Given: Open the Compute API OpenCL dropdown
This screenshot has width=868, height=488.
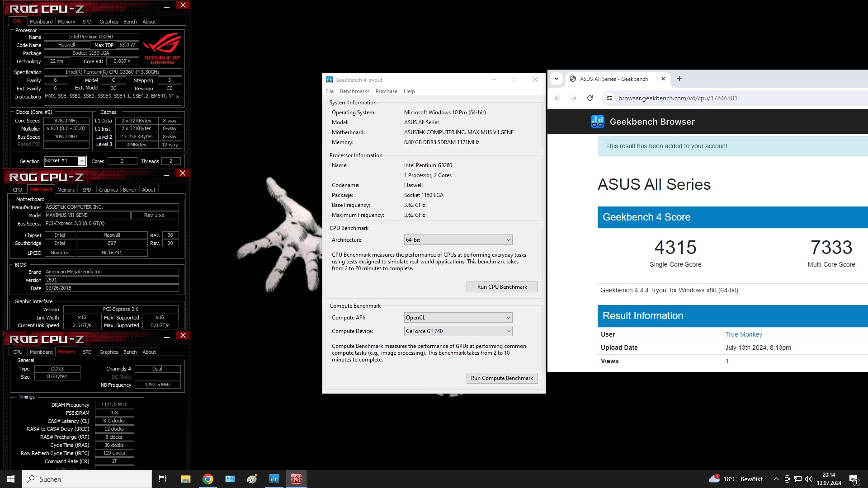Looking at the screenshot, I should pyautogui.click(x=458, y=318).
